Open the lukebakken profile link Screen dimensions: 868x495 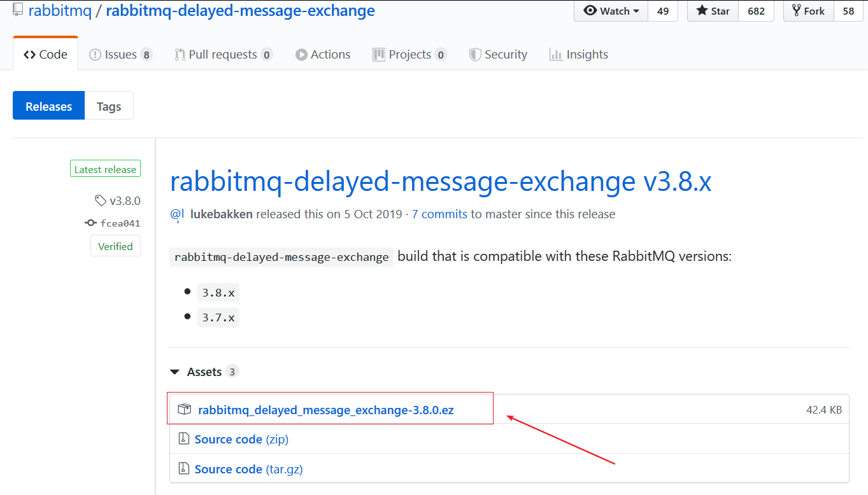[221, 214]
